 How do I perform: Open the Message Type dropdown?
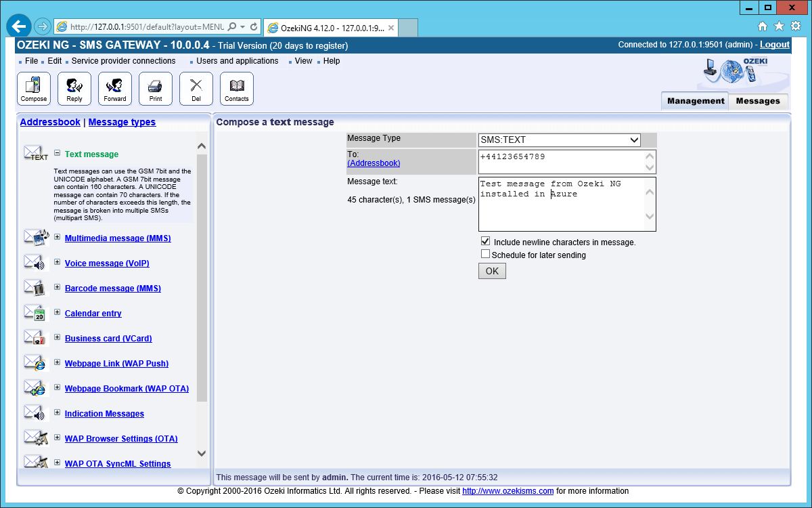(559, 140)
